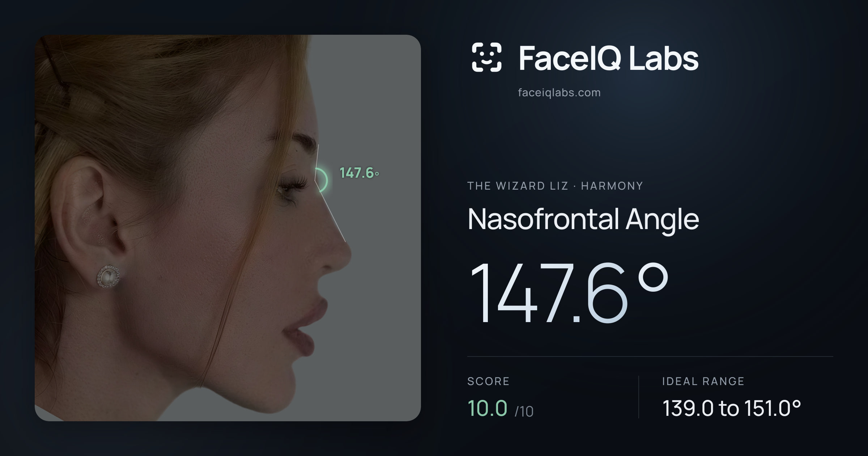The width and height of the screenshot is (868, 456).
Task: Click 'THE WIZARD LIZ · HARMONY' caption
Action: [555, 186]
